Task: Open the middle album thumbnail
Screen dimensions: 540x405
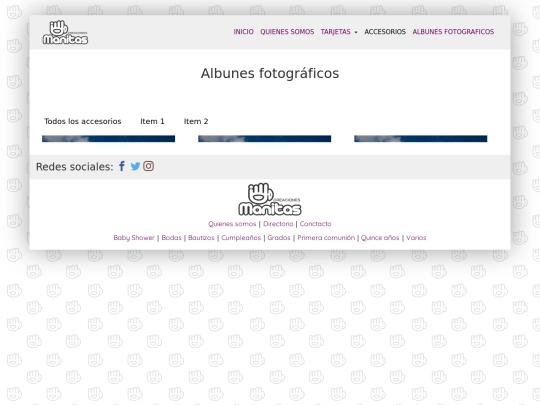Action: click(x=264, y=139)
